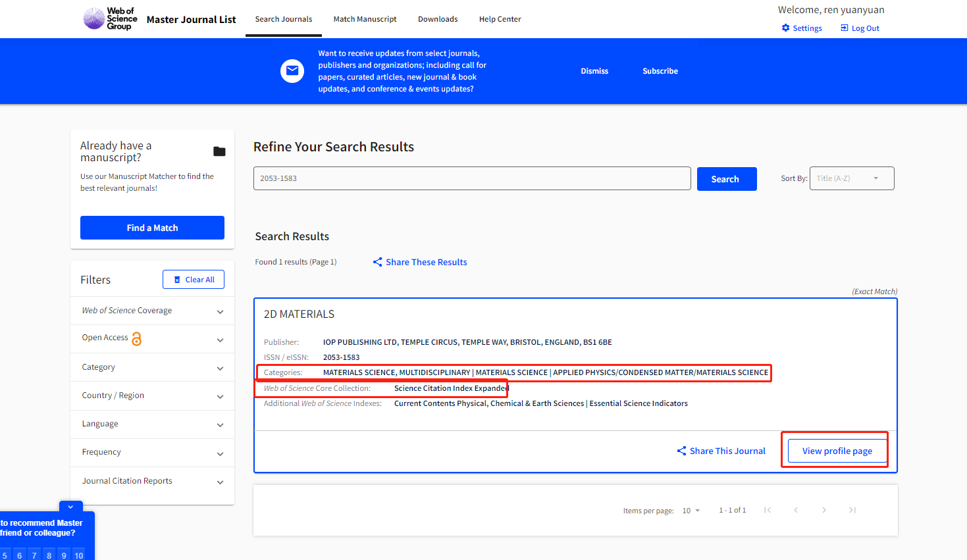Click the envelope mail icon in banner
This screenshot has height=560, width=967.
292,71
